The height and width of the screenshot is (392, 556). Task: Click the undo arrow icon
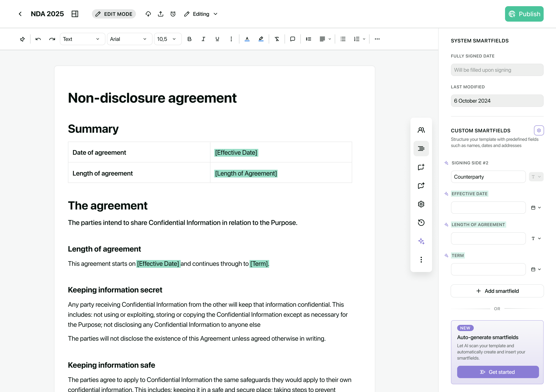pos(38,39)
